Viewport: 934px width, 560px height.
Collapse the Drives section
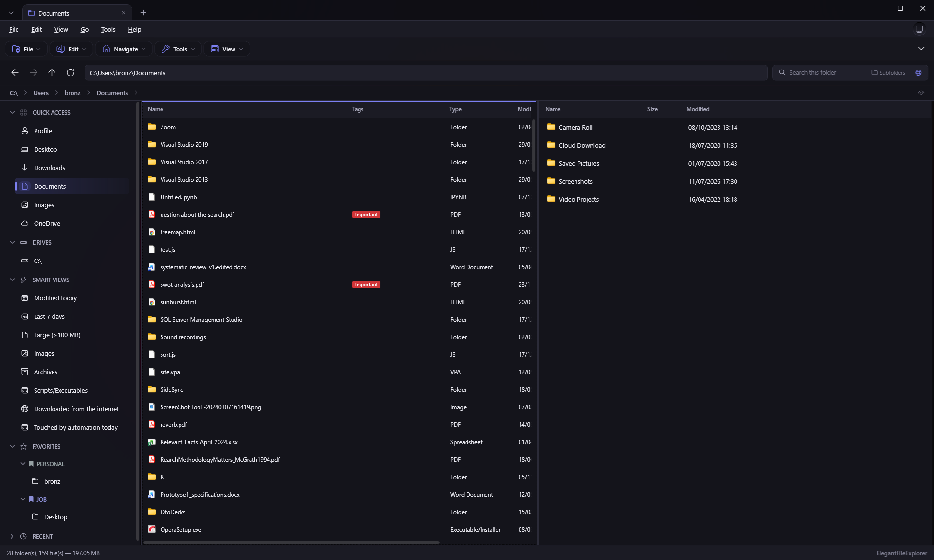coord(12,242)
